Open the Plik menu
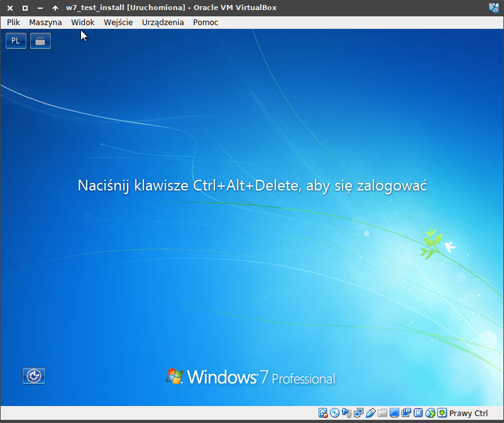The height and width of the screenshot is (423, 504). point(13,23)
